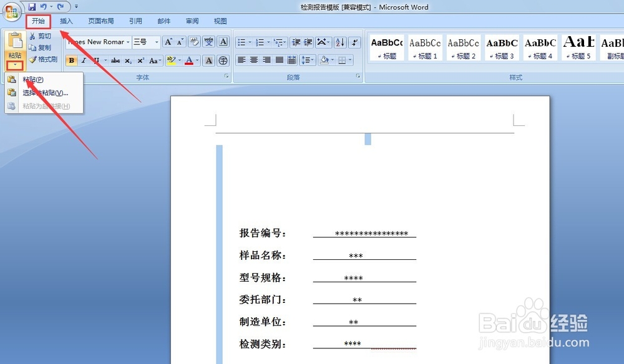Image resolution: width=624 pixels, height=364 pixels.
Task: Open the line spacing dropdown
Action: coord(308,60)
